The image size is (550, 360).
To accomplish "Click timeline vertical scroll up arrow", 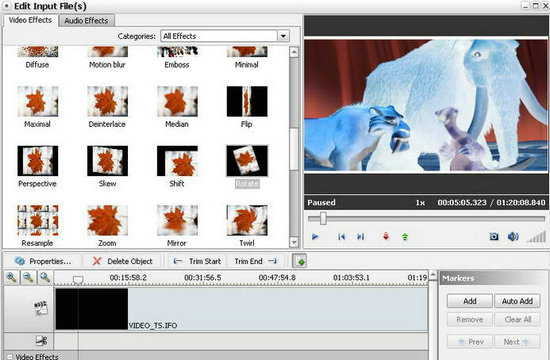I will point(433,275).
